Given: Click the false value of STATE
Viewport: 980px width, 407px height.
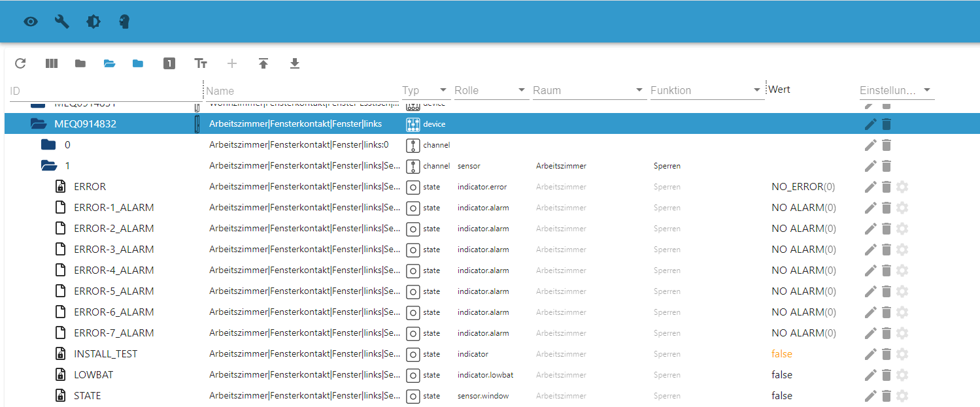Looking at the screenshot, I should (782, 396).
